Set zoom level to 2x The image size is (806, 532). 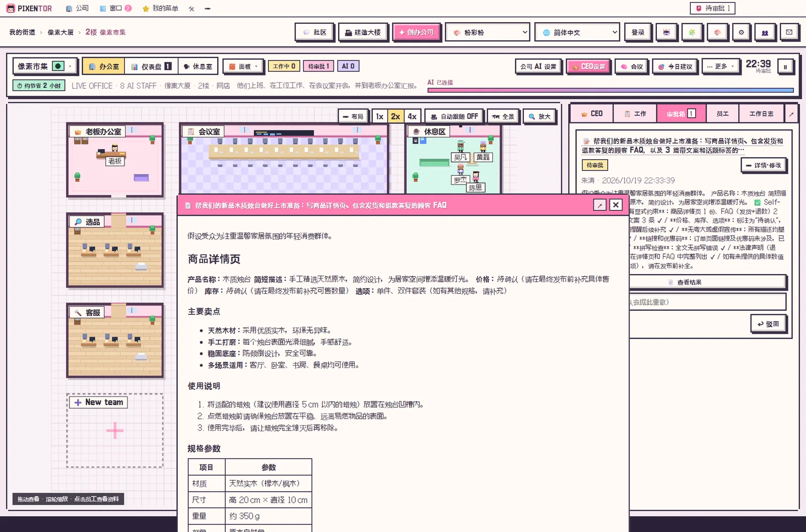[395, 116]
